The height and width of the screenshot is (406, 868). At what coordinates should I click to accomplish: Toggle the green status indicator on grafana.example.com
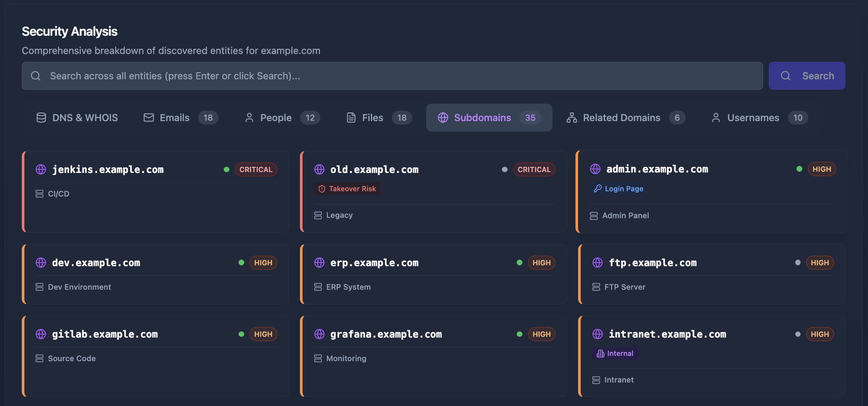coord(519,334)
